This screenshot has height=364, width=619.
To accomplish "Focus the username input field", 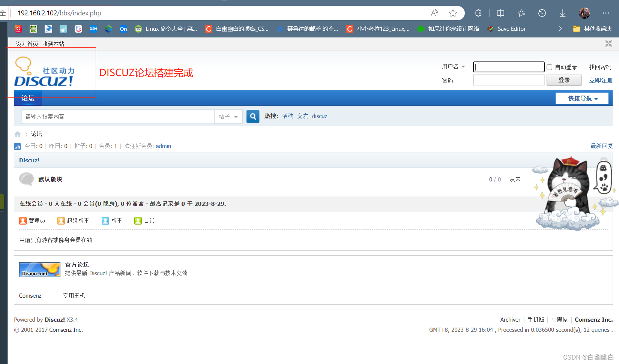I will [x=509, y=67].
